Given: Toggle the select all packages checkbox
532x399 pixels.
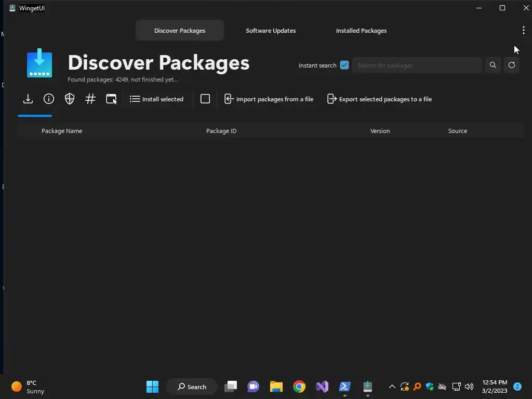Looking at the screenshot, I should (x=205, y=99).
